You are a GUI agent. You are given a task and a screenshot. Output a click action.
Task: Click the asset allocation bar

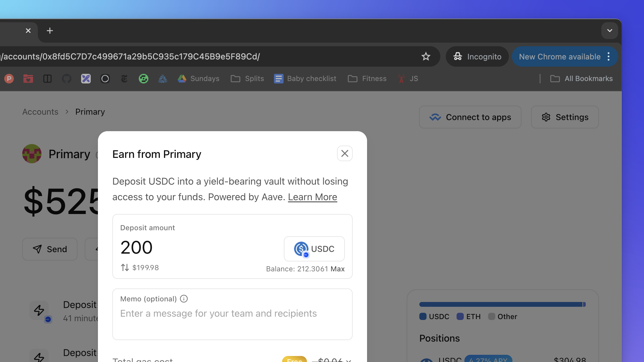(x=502, y=304)
